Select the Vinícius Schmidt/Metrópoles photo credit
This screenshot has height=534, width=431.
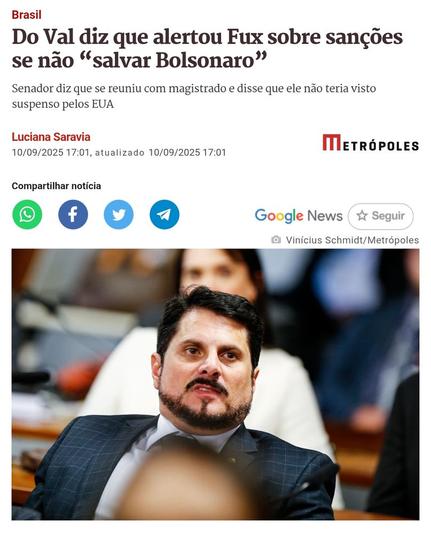click(x=352, y=240)
